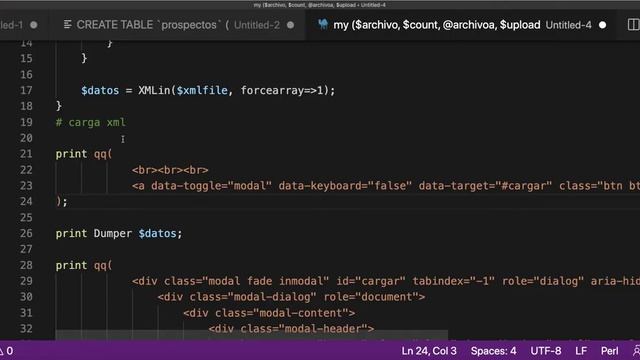Select the Untitled-4 Perl file tab
This screenshot has height=360, width=640.
[460, 25]
